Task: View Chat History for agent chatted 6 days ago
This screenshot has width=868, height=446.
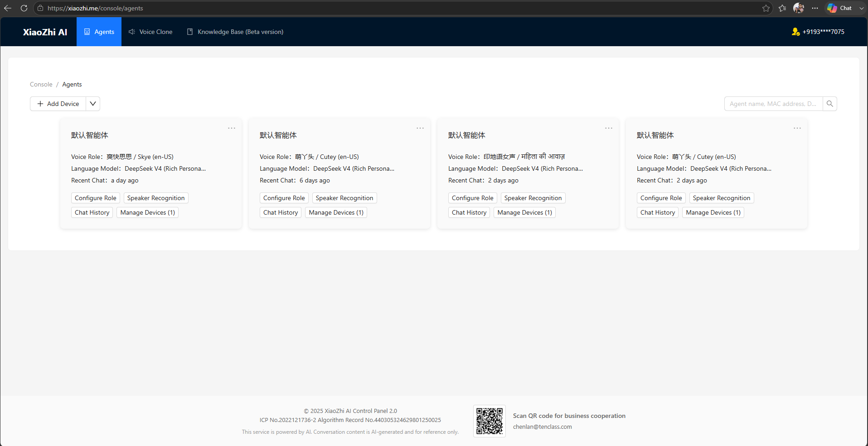Action: click(281, 212)
